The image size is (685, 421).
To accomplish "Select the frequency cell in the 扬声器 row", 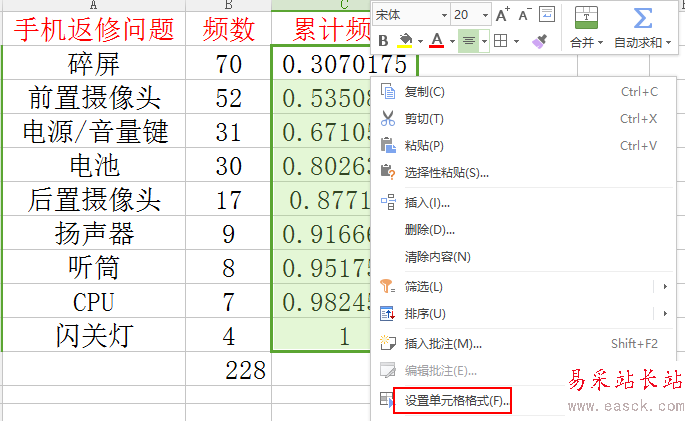I will point(228,233).
